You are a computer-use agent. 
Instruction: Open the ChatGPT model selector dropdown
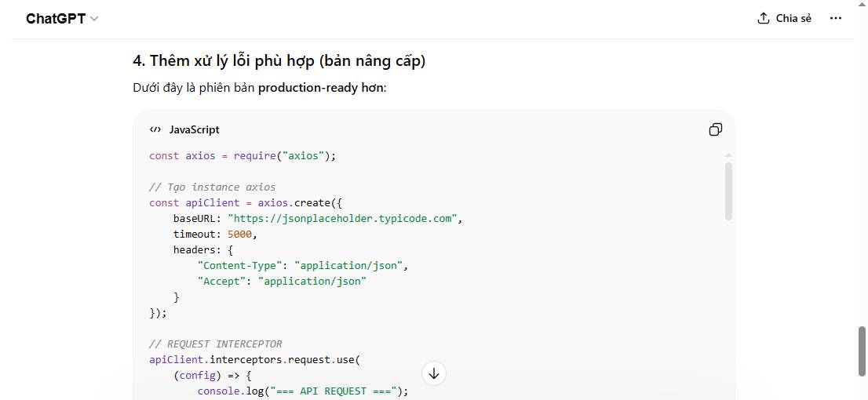click(62, 18)
